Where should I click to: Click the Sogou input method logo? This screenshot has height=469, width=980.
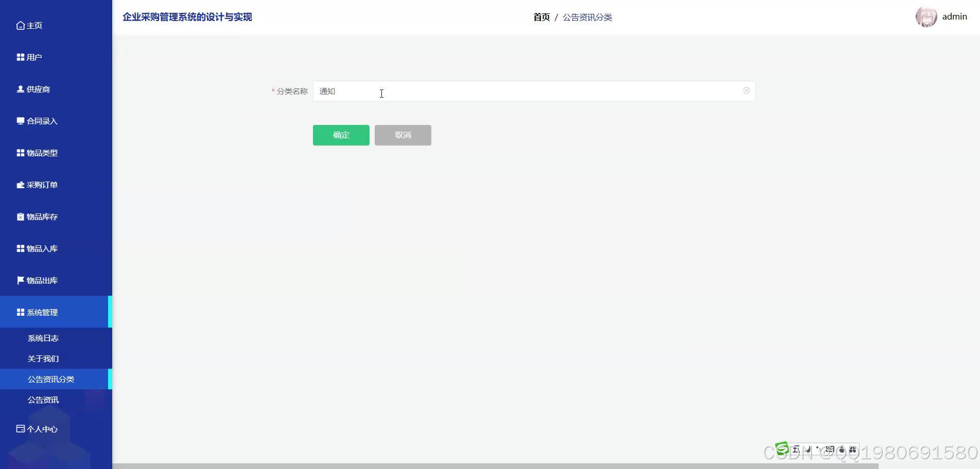click(x=782, y=448)
